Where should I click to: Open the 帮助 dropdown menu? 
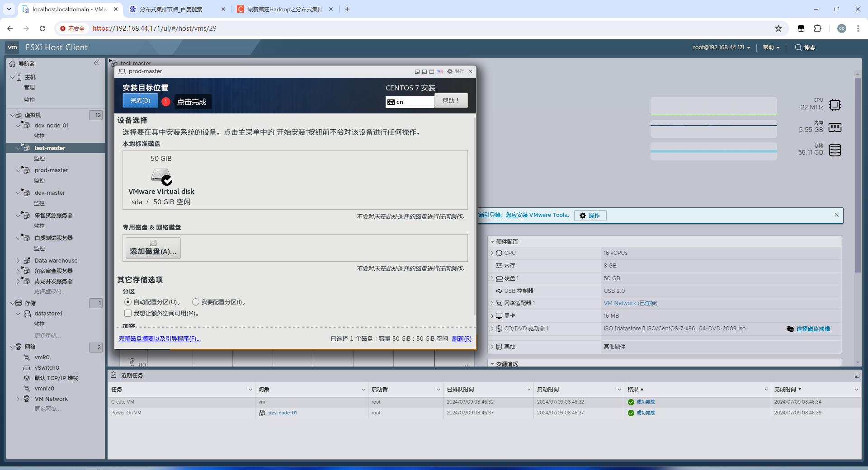(x=771, y=47)
